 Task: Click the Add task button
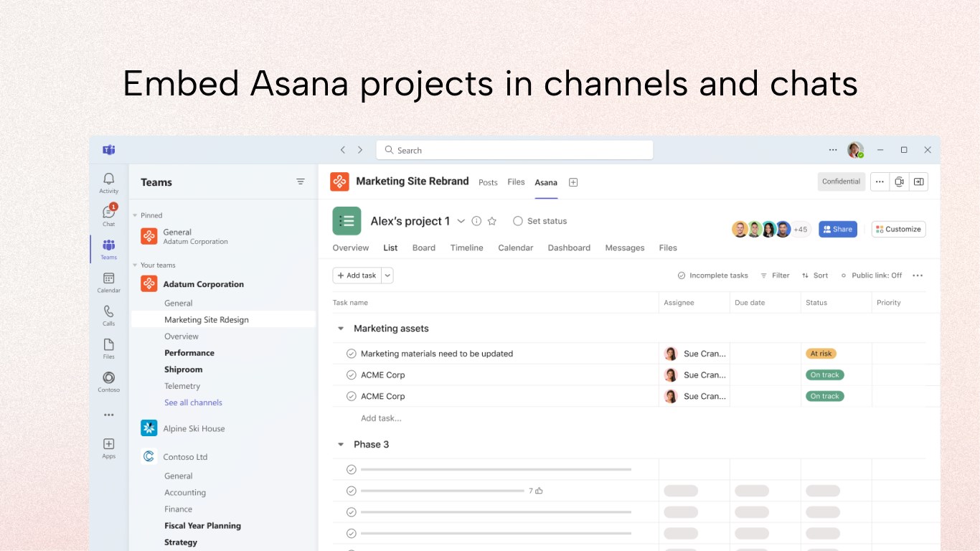point(357,275)
